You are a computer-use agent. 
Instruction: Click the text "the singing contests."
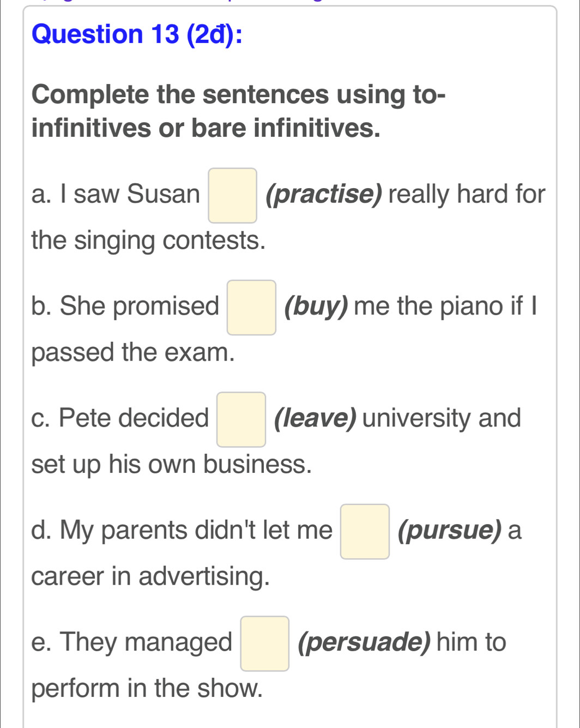click(x=148, y=240)
